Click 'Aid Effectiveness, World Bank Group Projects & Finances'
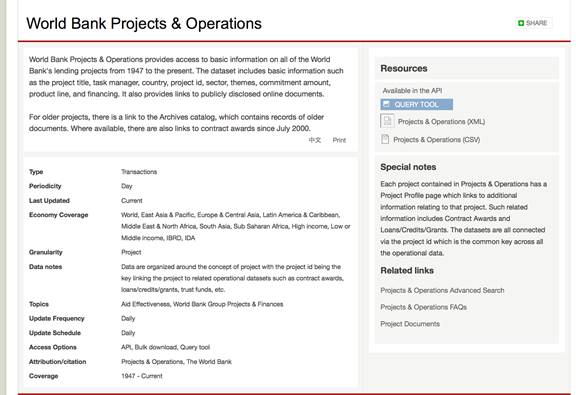The height and width of the screenshot is (395, 576). (x=202, y=304)
